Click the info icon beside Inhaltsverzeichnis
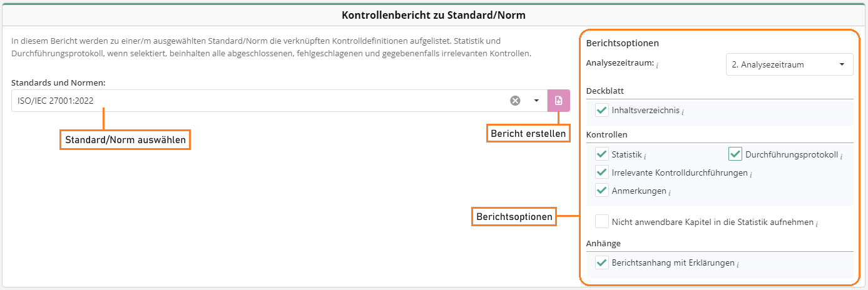This screenshot has width=868, height=290. (683, 112)
